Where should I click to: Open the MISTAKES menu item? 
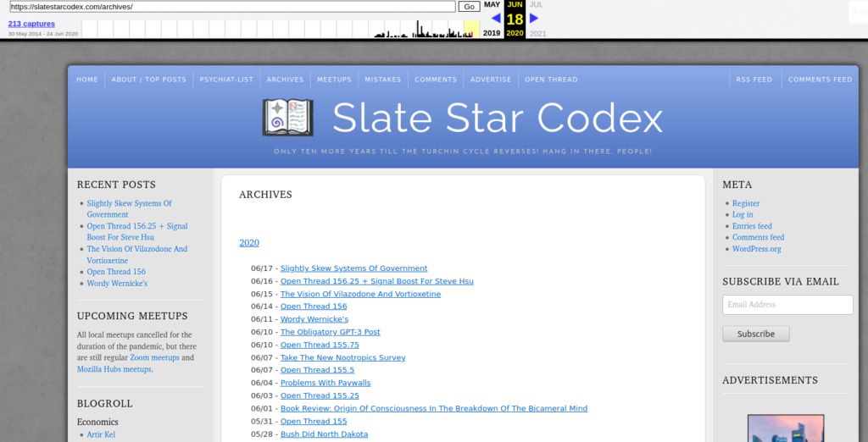(x=383, y=80)
